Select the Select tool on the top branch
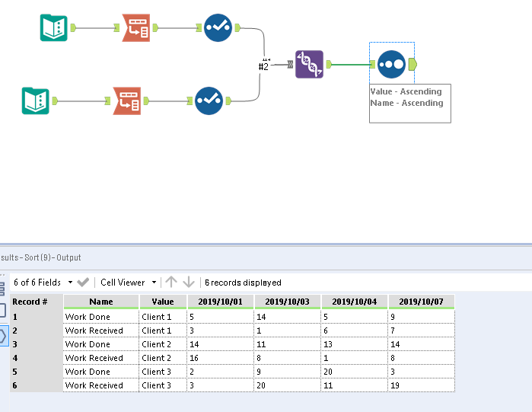Image resolution: width=532 pixels, height=412 pixels. pos(218,28)
